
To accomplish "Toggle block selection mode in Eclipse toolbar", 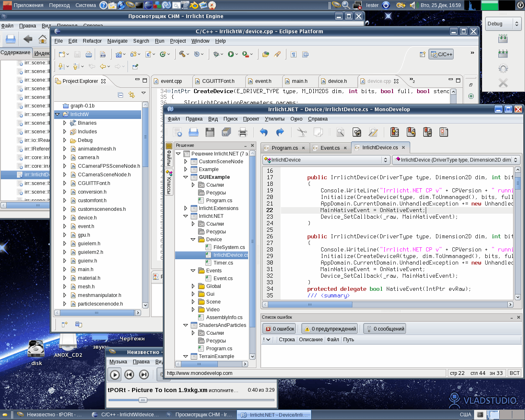I will [305, 54].
